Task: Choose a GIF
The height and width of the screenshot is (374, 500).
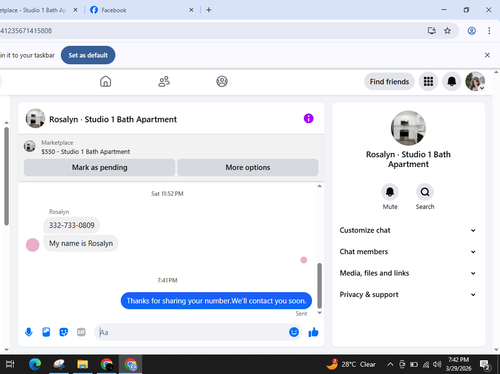Action: click(x=81, y=332)
